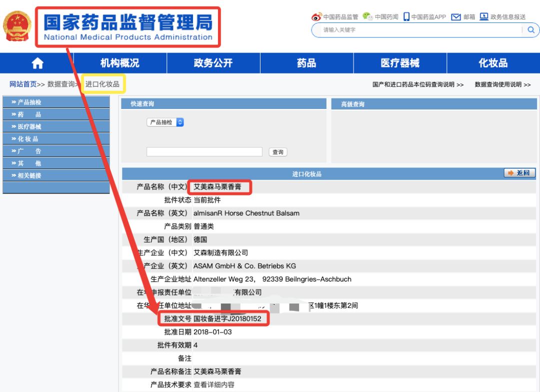Expand 医疗器械 in the left sidebar
This screenshot has width=540, height=392.
pos(29,126)
